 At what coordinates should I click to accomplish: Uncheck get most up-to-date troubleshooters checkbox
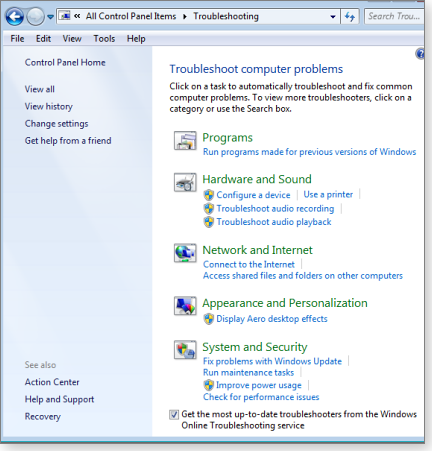(x=174, y=415)
